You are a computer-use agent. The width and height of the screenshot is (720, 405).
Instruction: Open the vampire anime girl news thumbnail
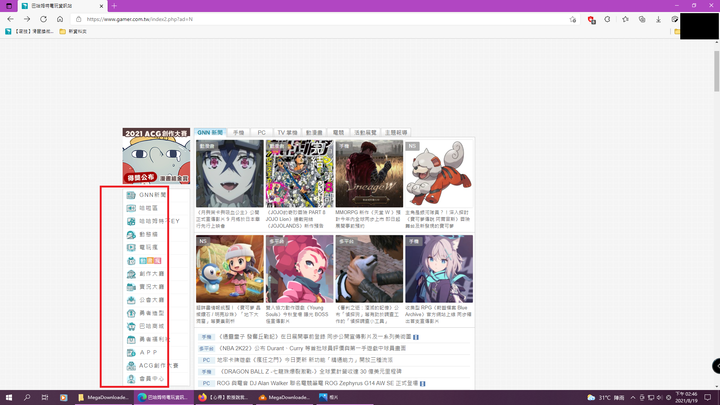(230, 174)
